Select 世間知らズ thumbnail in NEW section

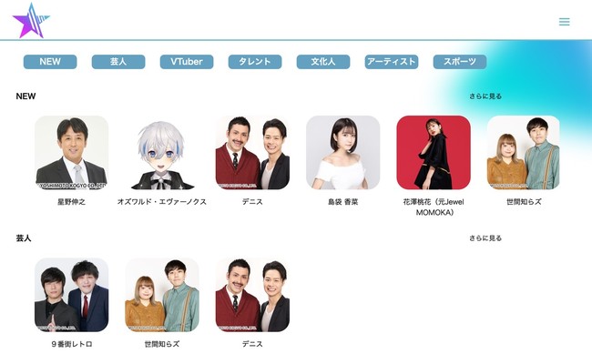click(x=524, y=152)
